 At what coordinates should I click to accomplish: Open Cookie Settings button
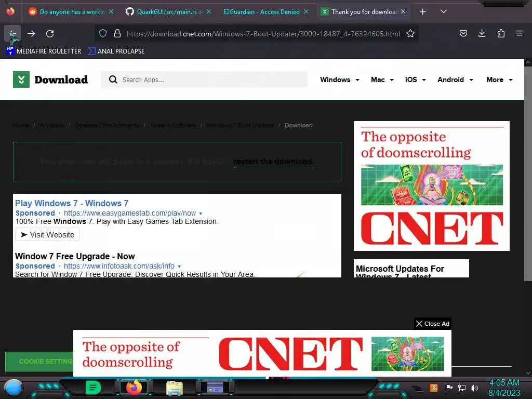[x=39, y=362]
